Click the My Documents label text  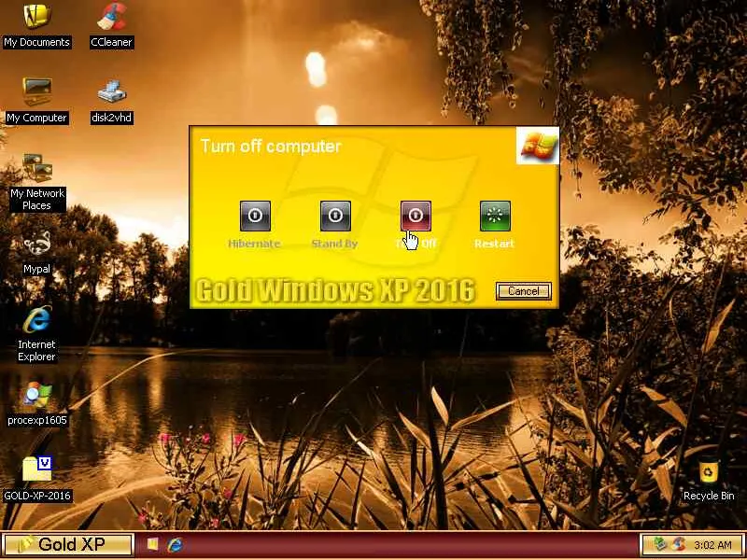pyautogui.click(x=37, y=42)
